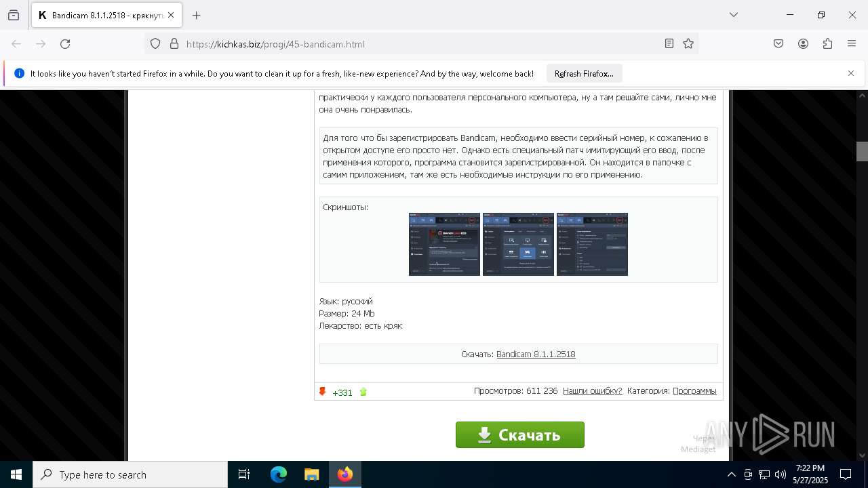Follow the Bandicam 8.1.1.2518 download link
The width and height of the screenshot is (868, 488).
click(x=536, y=354)
